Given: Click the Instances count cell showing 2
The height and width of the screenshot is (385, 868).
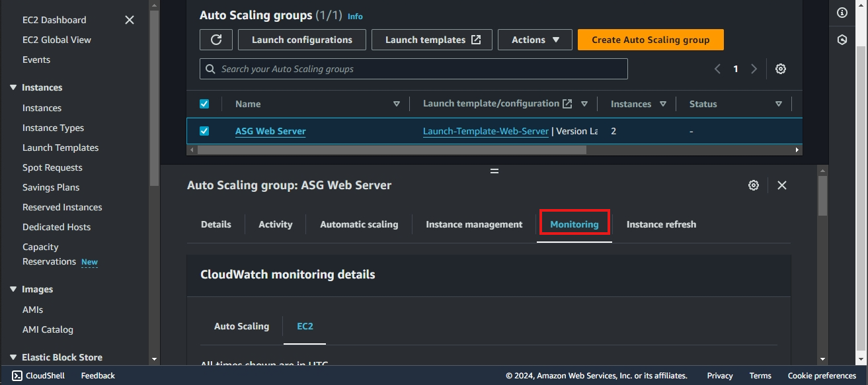Looking at the screenshot, I should [613, 131].
